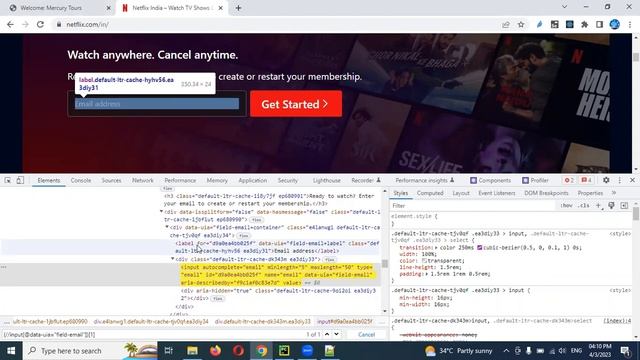Open the Lighthouse tab
This screenshot has width=640, height=360.
pyautogui.click(x=327, y=180)
